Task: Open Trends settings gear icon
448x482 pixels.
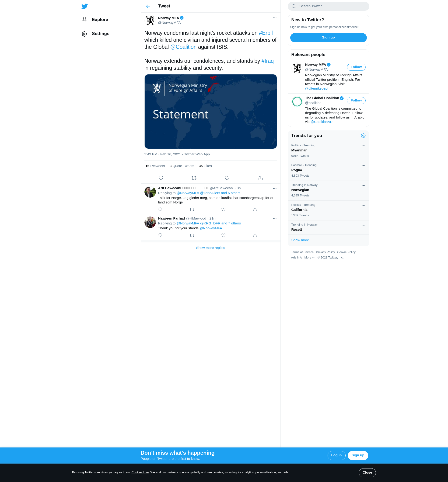Action: (x=363, y=136)
